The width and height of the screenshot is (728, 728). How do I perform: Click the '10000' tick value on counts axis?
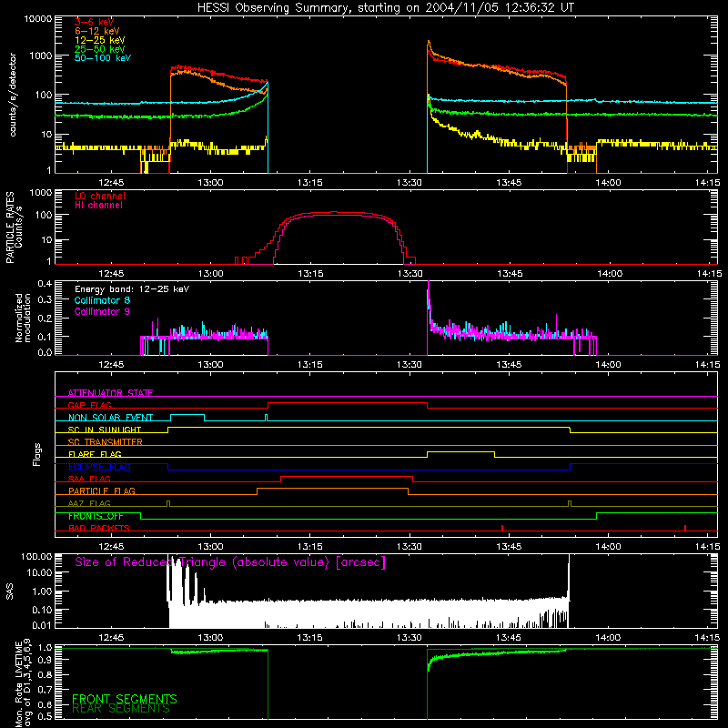click(37, 19)
